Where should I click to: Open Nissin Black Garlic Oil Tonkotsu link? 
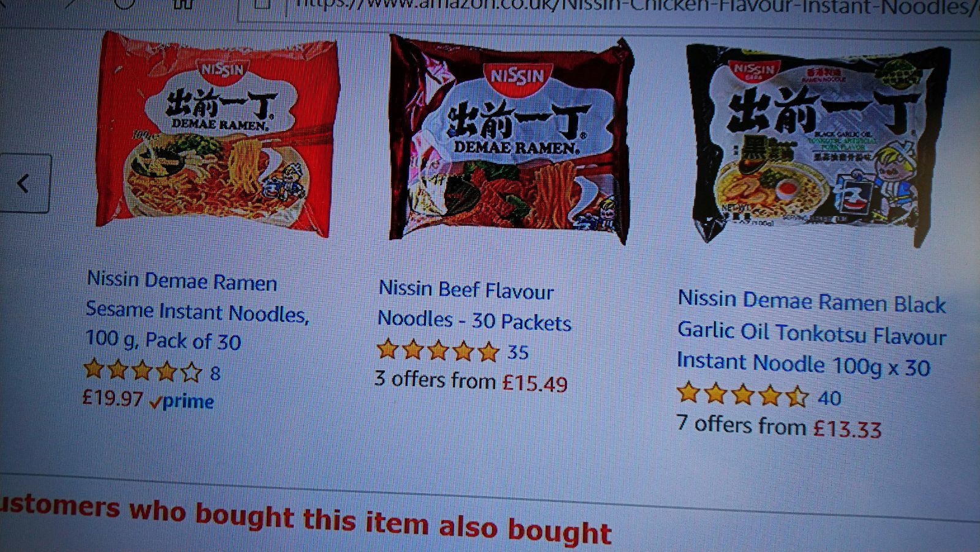812,334
